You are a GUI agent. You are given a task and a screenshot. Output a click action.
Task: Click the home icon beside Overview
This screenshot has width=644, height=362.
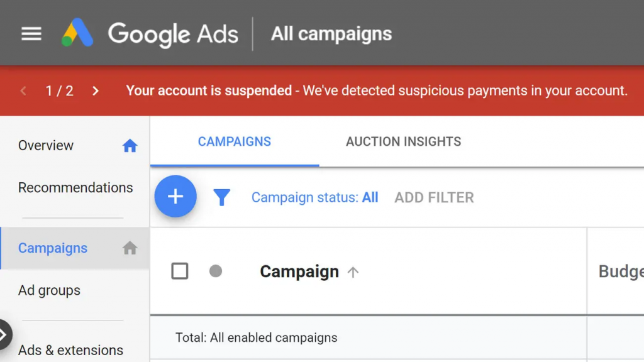[x=130, y=146]
